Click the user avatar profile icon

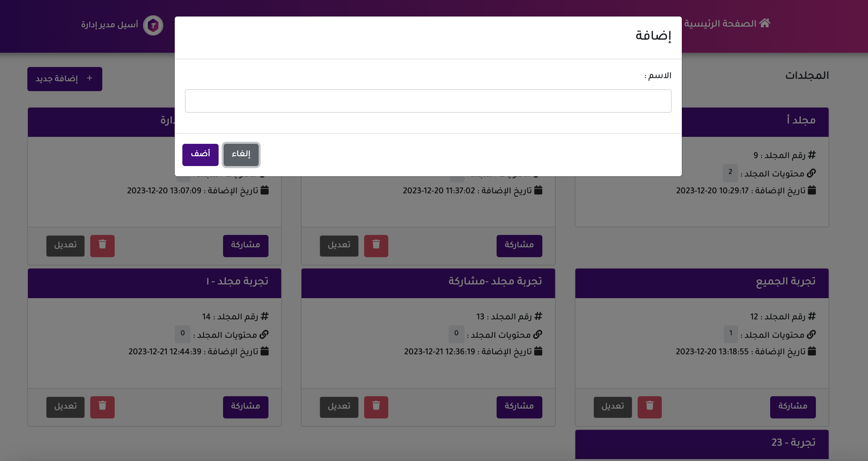point(153,25)
